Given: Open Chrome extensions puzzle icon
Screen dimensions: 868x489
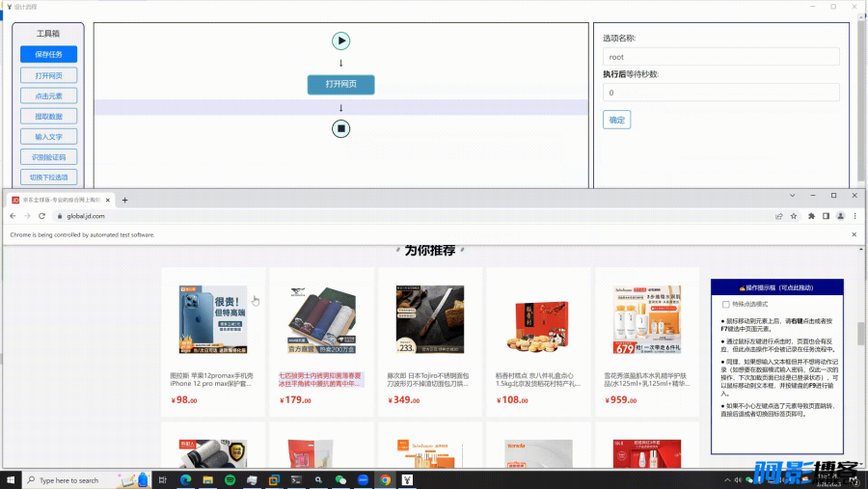Looking at the screenshot, I should point(811,216).
